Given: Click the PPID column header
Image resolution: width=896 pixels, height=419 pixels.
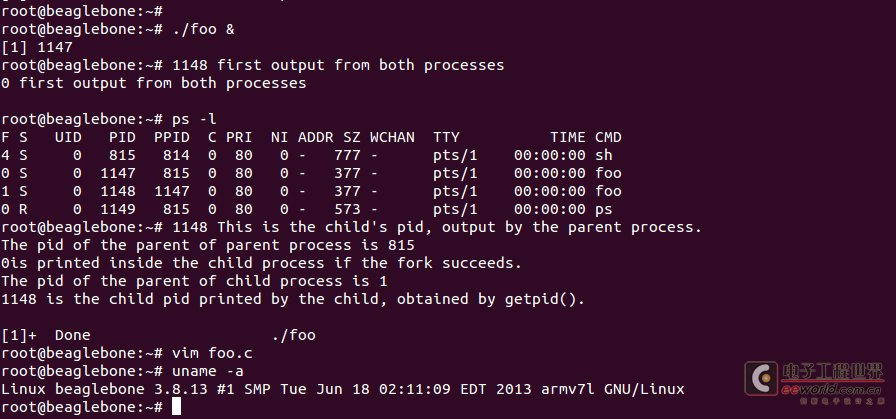Looking at the screenshot, I should click(x=172, y=137).
